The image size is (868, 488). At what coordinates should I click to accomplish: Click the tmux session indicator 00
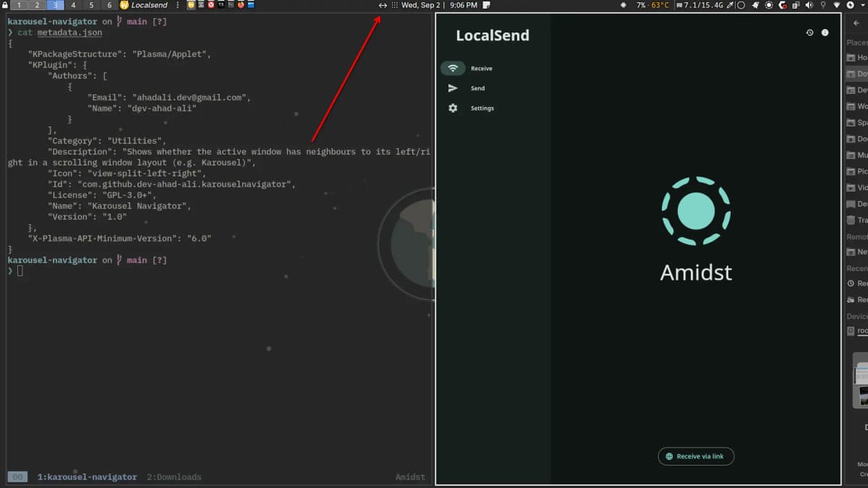point(17,477)
